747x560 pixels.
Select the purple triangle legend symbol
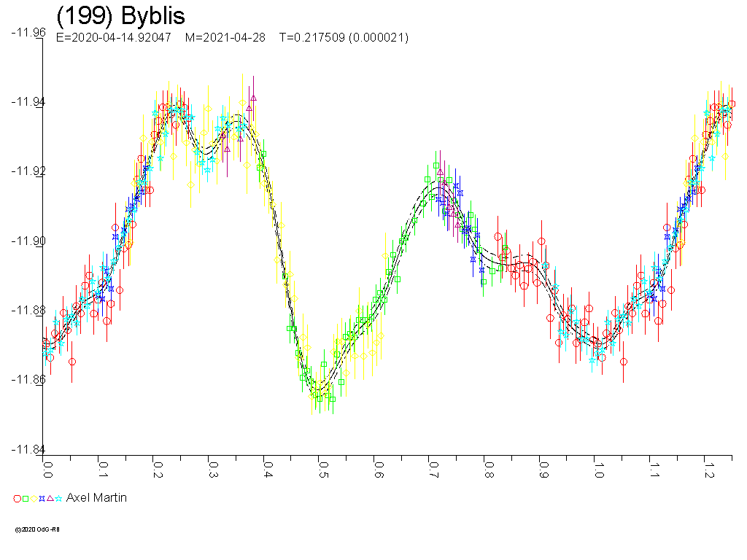pos(50,499)
